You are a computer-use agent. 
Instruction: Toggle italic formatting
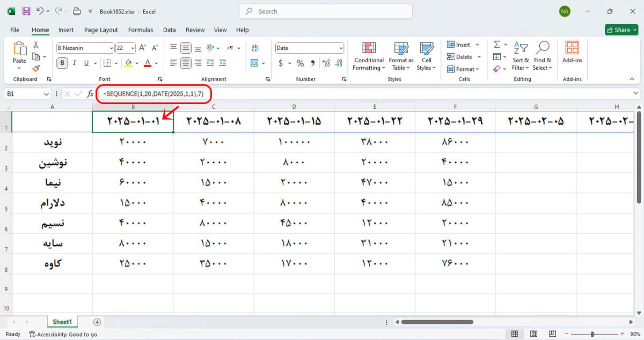tap(74, 63)
